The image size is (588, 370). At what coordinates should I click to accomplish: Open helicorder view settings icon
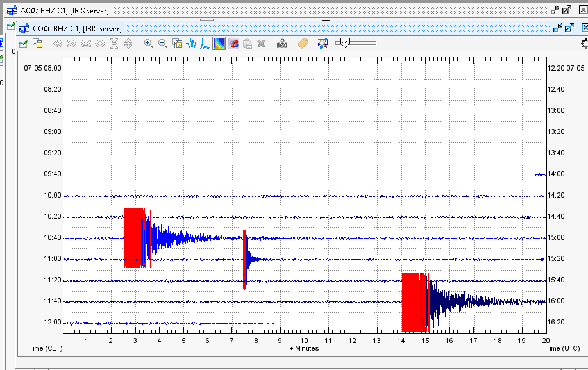38,44
